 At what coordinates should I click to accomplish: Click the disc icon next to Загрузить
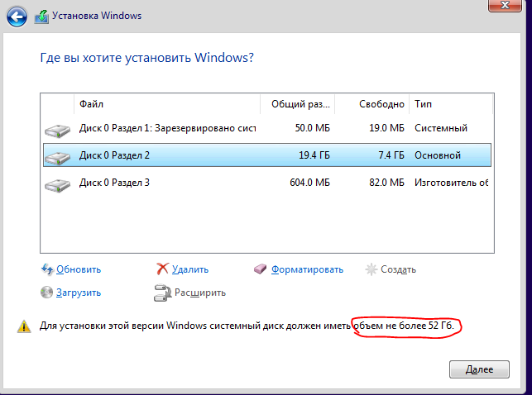pyautogui.click(x=46, y=293)
